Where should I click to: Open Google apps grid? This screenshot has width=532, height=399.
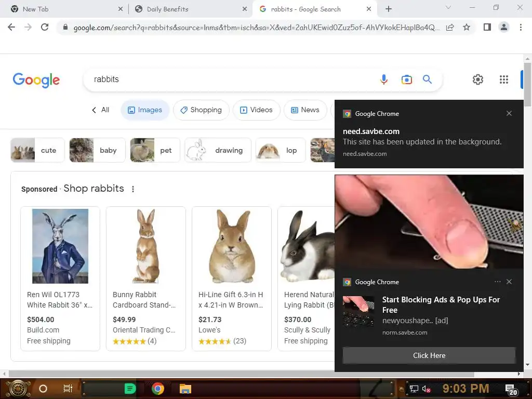click(x=504, y=79)
